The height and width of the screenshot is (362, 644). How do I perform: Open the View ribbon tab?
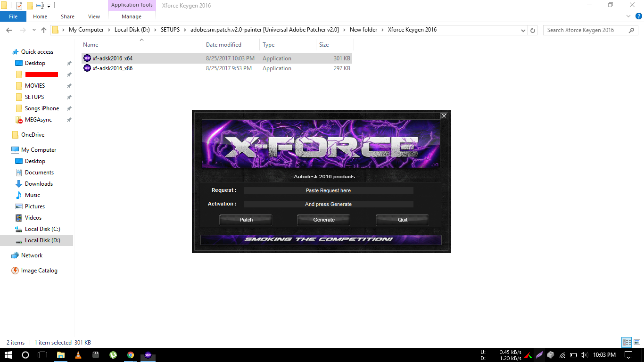(x=94, y=16)
